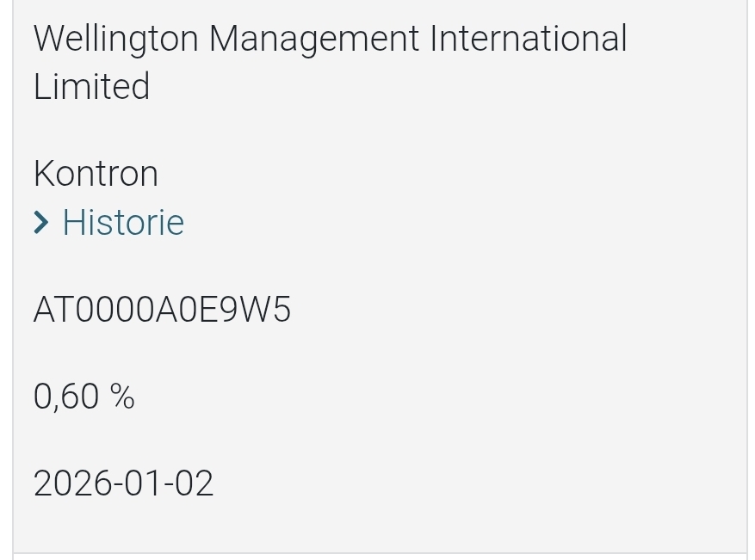Click the month 01 in the date
Viewport: 755px width, 560px height.
click(x=139, y=483)
